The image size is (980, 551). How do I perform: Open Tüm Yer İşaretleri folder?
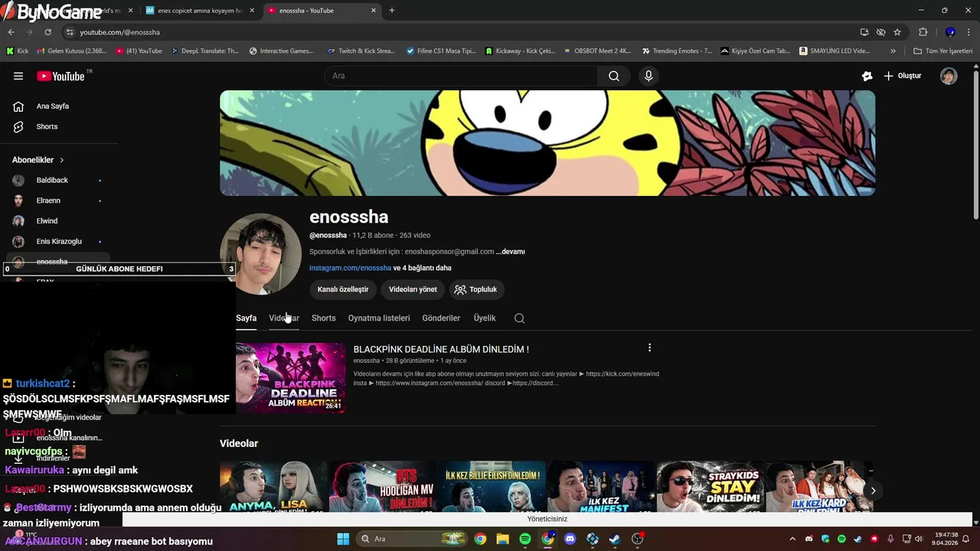point(942,51)
